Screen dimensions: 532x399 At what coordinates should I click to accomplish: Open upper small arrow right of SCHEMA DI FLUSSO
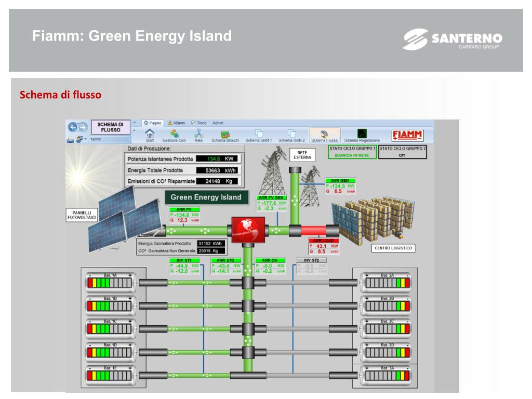(x=135, y=123)
